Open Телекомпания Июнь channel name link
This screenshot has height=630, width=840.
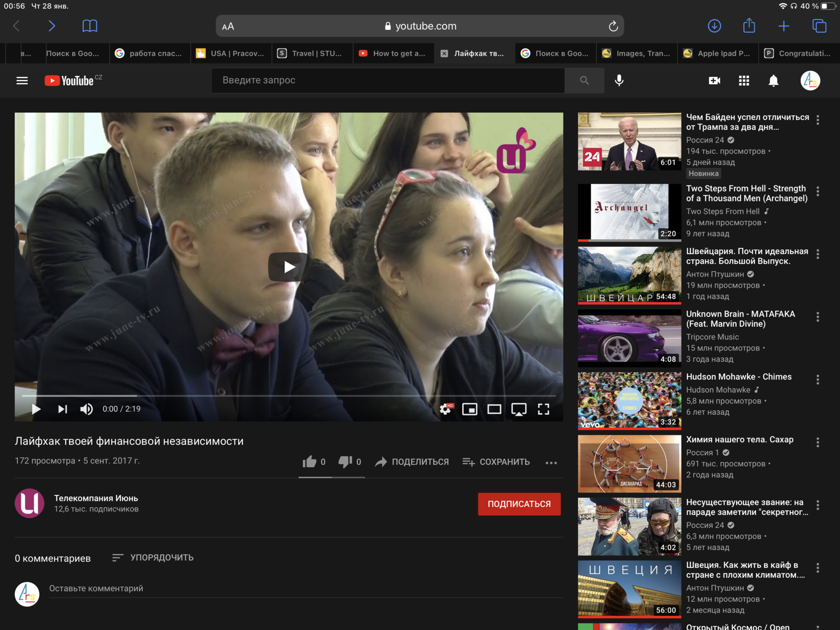96,498
